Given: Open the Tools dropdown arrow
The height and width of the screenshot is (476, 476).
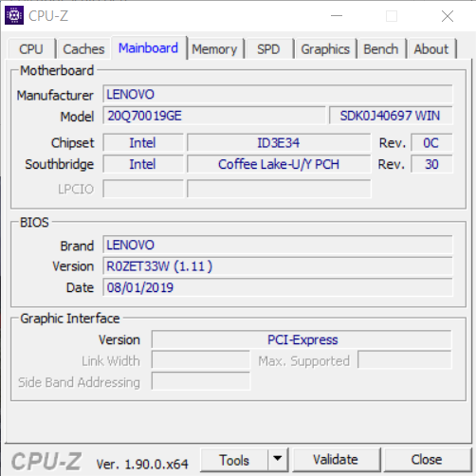Looking at the screenshot, I should (x=278, y=460).
